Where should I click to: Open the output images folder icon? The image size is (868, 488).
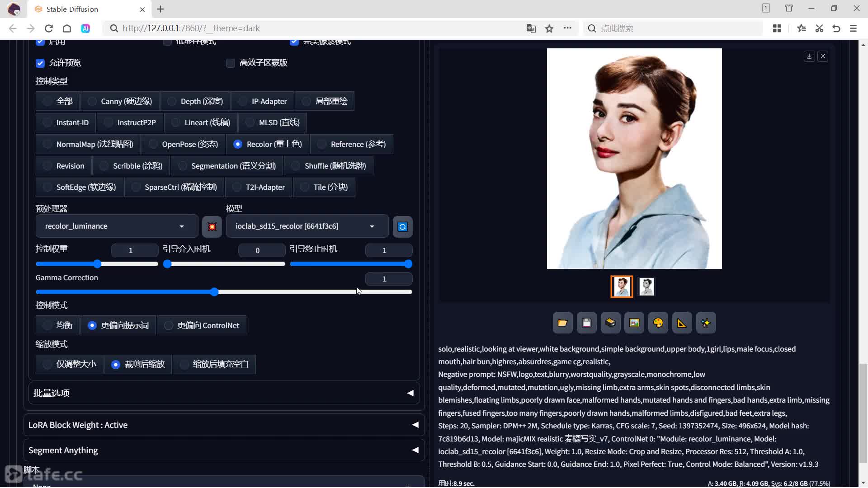click(562, 323)
